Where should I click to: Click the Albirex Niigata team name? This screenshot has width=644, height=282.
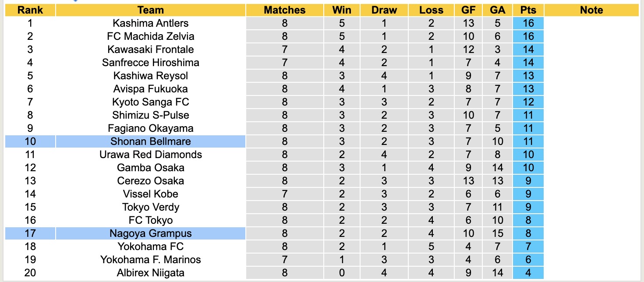click(x=150, y=273)
